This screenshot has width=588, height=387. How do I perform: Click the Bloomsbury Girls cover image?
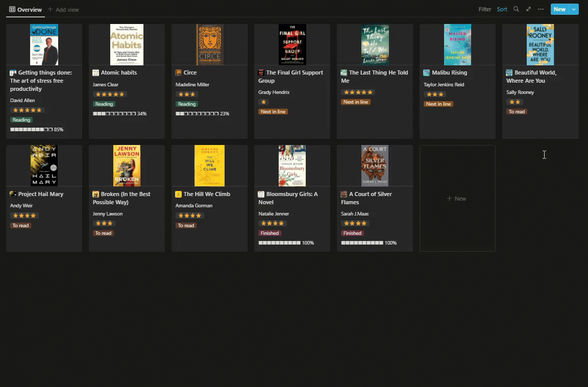point(292,166)
